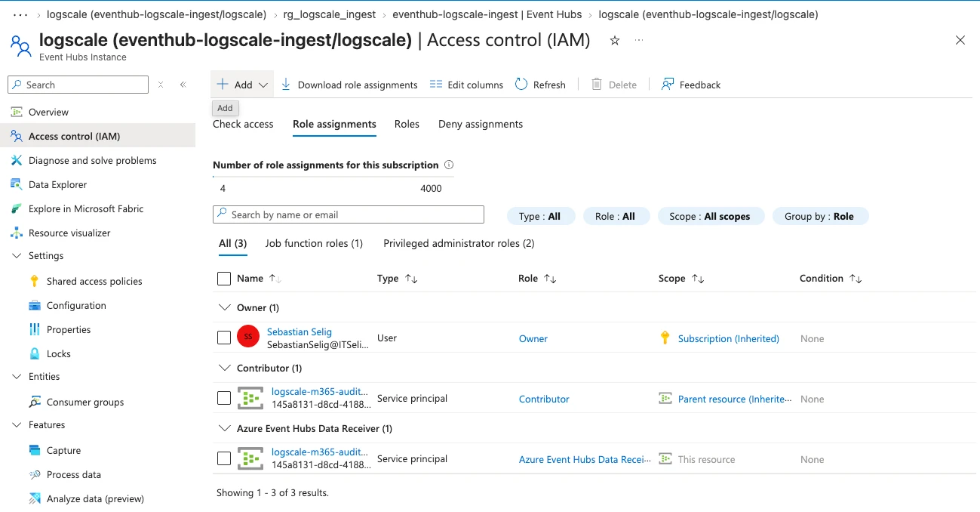980x512 pixels.
Task: Open Properties settings item
Action: [69, 329]
